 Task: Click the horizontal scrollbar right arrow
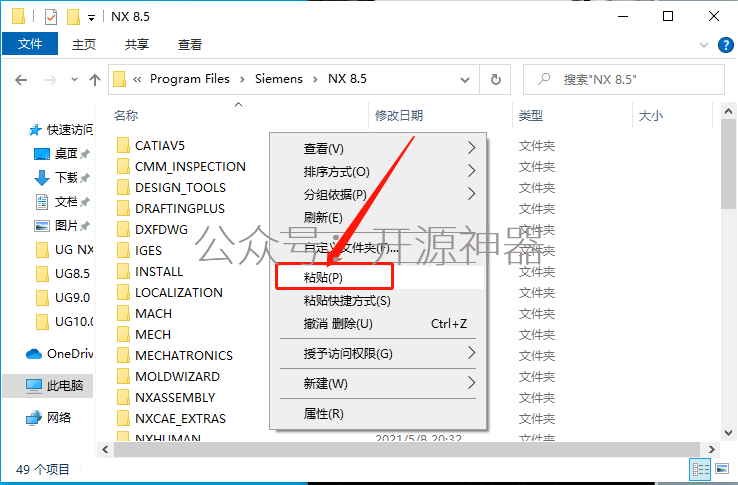[x=711, y=450]
